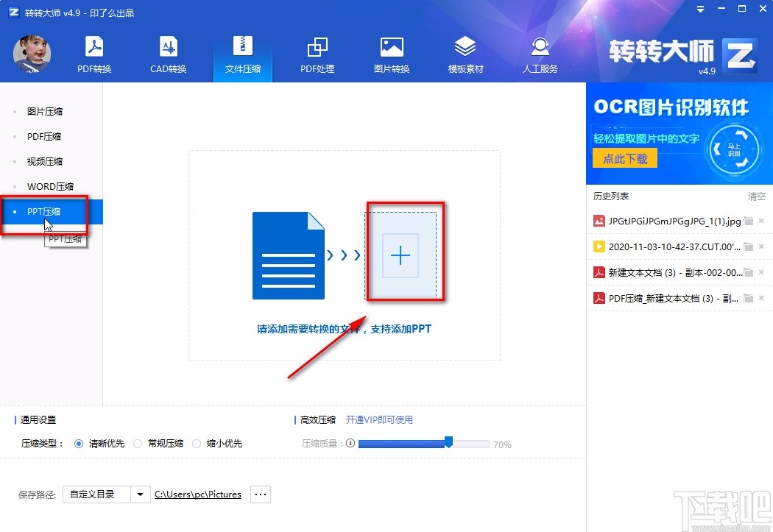
Task: Browse 模板素材 templates
Action: [465, 53]
